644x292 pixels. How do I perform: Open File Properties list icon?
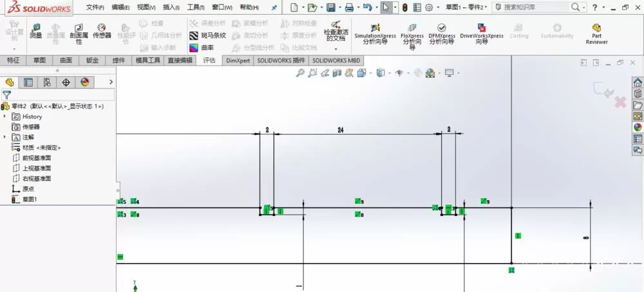pos(417,7)
